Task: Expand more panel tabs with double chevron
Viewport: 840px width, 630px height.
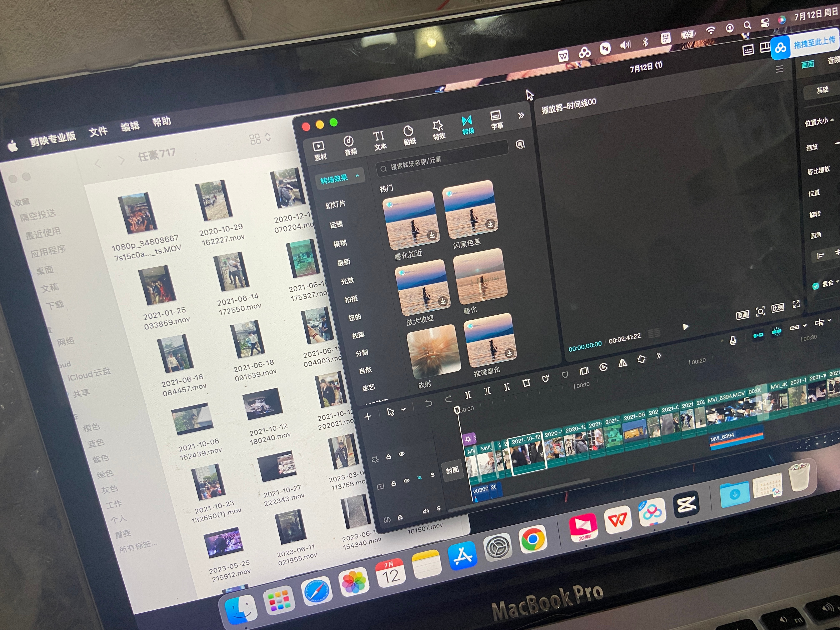Action: 521,115
